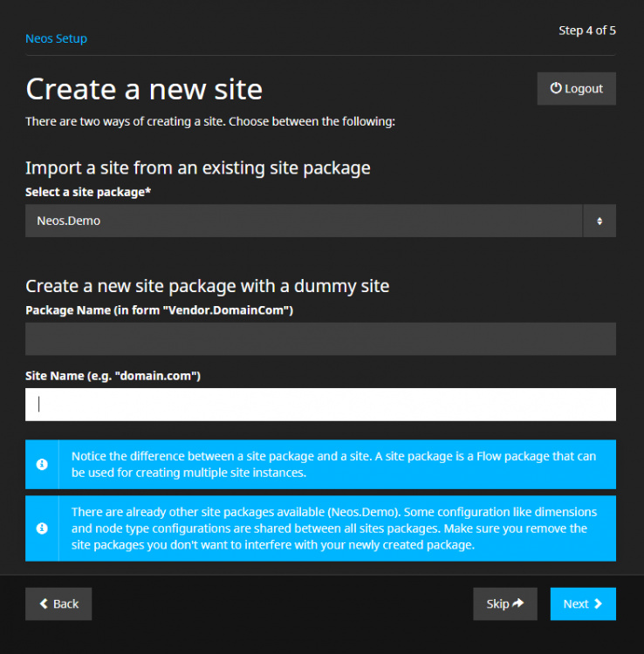This screenshot has height=654, width=644.
Task: Click the Logout button
Action: pos(577,88)
